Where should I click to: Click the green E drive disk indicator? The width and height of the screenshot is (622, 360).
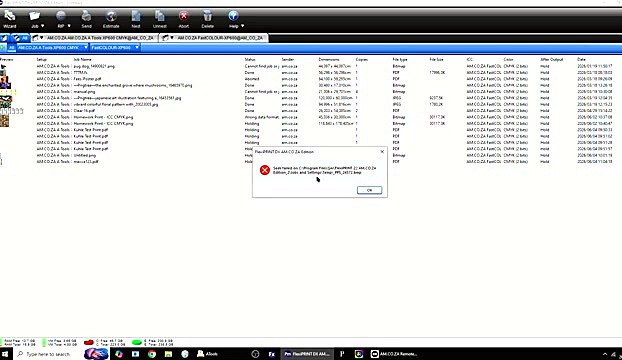pyautogui.click(x=137, y=342)
